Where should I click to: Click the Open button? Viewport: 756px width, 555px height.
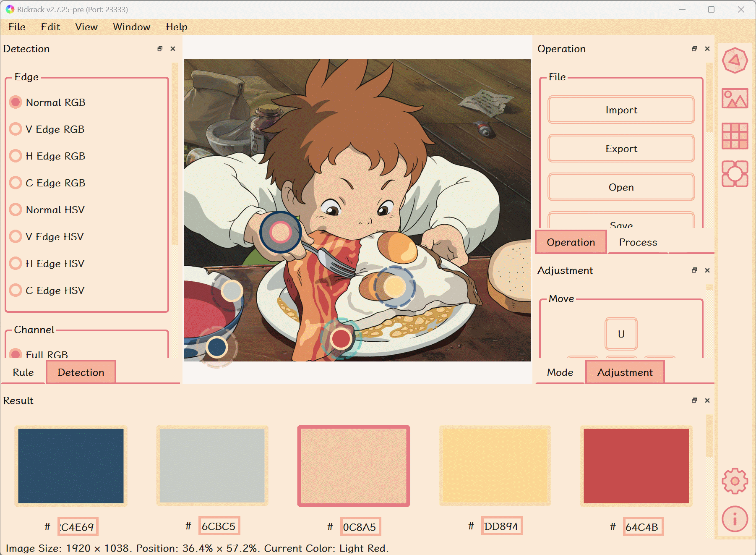621,187
